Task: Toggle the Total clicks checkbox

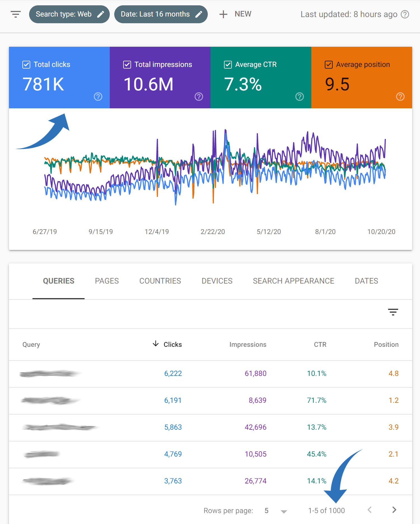Action: 26,65
